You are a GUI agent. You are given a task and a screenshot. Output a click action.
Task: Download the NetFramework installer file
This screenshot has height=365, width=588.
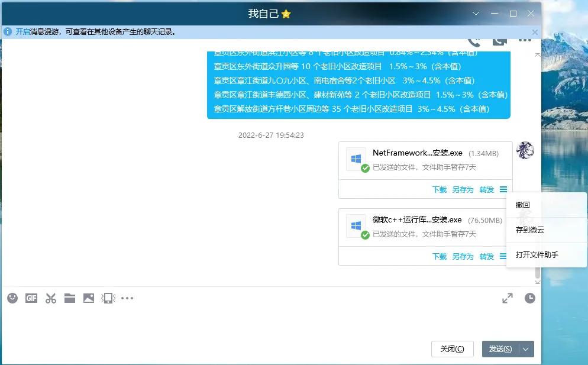pyautogui.click(x=440, y=189)
